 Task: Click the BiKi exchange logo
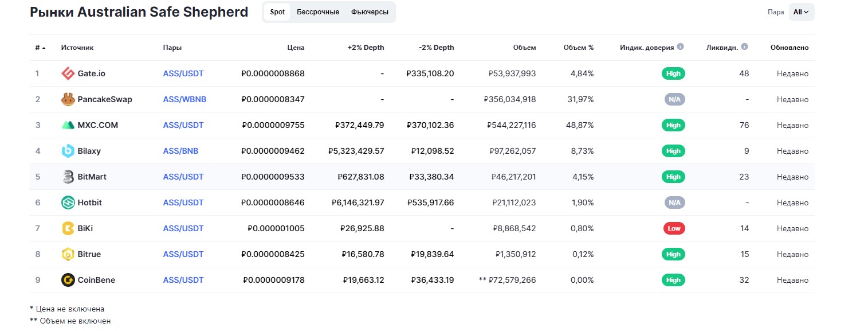point(68,228)
